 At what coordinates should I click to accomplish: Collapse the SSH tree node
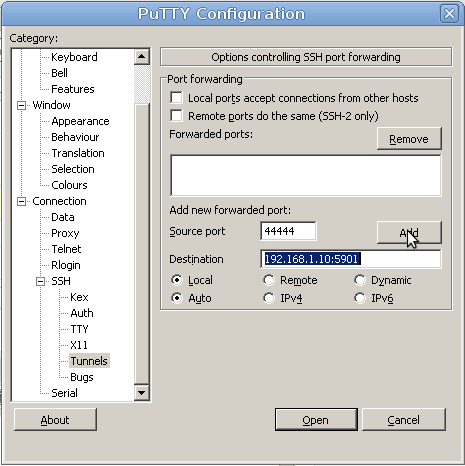pos(40,282)
